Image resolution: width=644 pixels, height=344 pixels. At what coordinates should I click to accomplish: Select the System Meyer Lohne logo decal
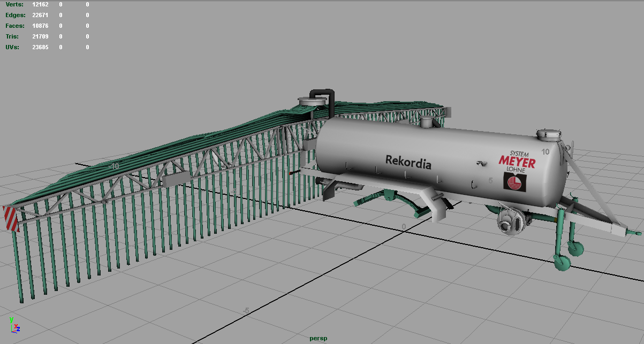click(516, 170)
